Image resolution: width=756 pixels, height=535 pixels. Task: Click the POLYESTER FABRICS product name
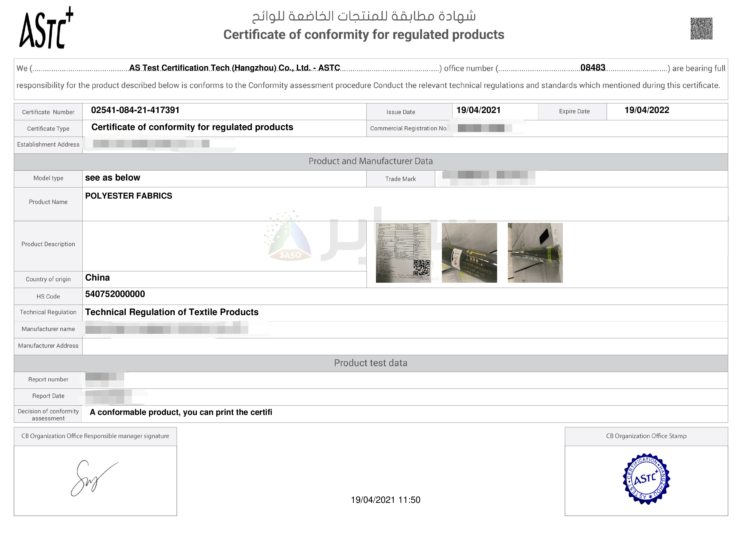tap(128, 196)
